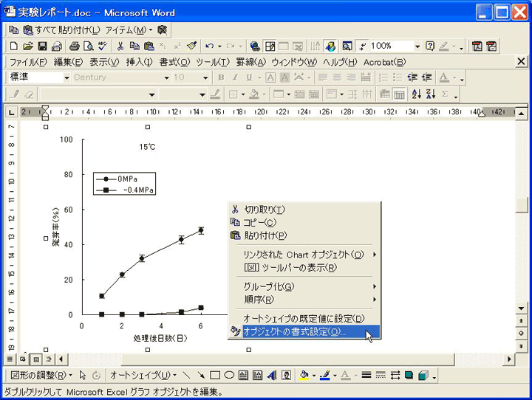Screen dimensions: 532x400
Task: Click the Undo arrow icon
Action: pos(209,46)
